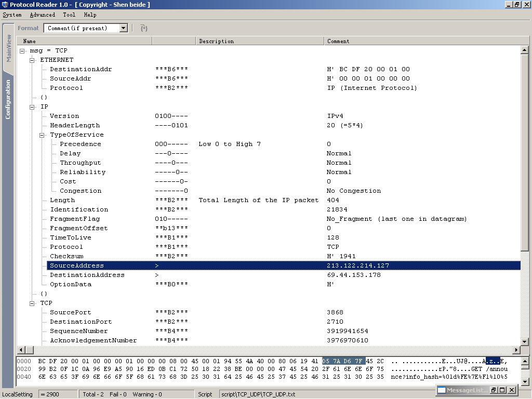Click the Total Length of the IP packet description
Viewport: 532px width, 399px height.
259,200
